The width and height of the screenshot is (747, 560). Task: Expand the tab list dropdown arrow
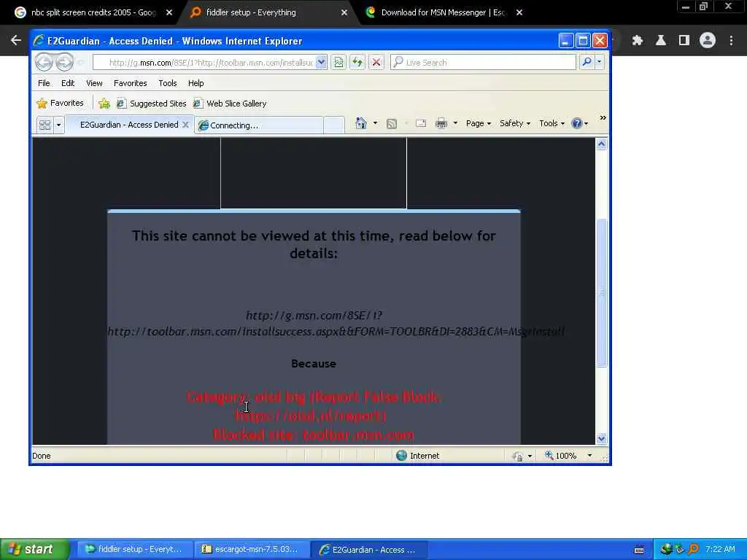(58, 125)
